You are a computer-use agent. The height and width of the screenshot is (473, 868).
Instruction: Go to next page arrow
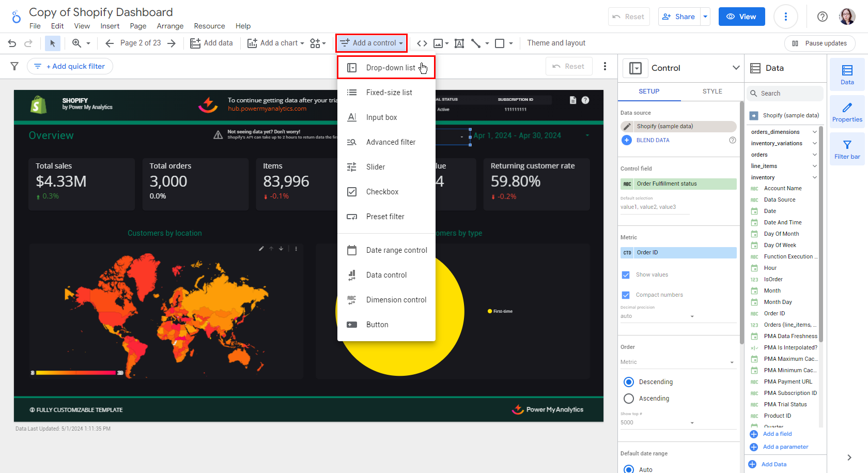point(172,43)
